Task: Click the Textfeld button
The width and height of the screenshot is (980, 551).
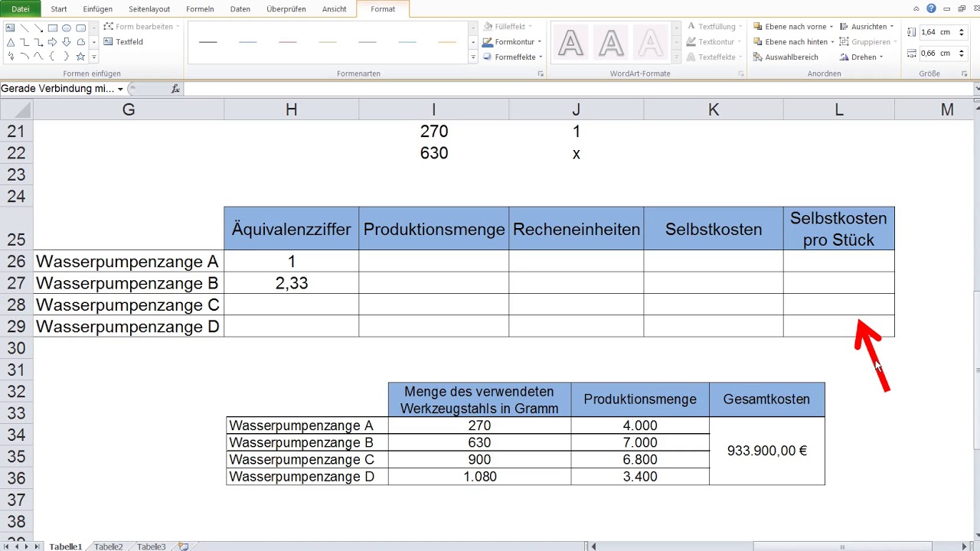Action: [123, 41]
